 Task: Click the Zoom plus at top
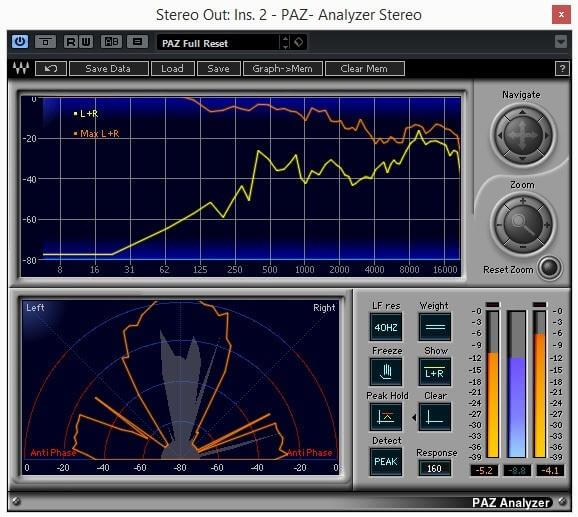(523, 201)
